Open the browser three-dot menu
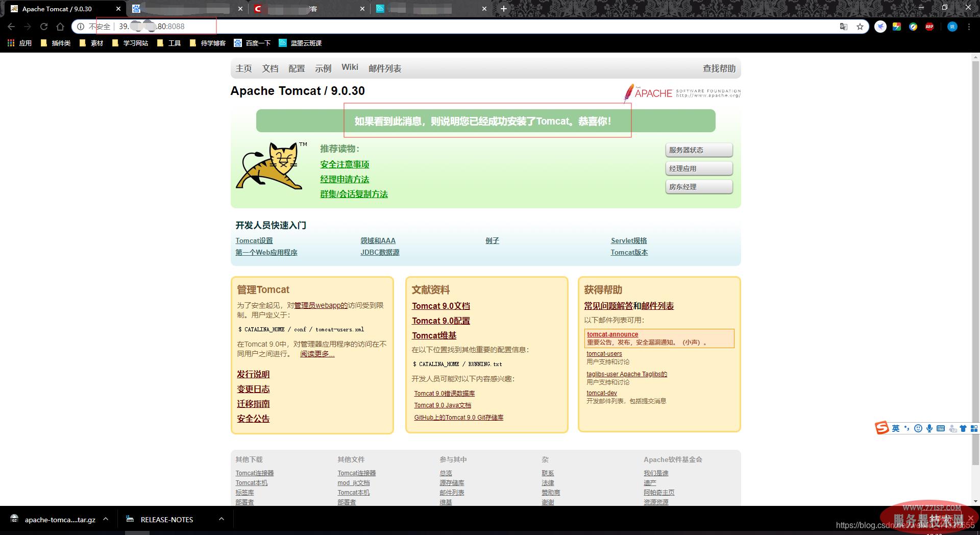The image size is (980, 535). pos(969,27)
